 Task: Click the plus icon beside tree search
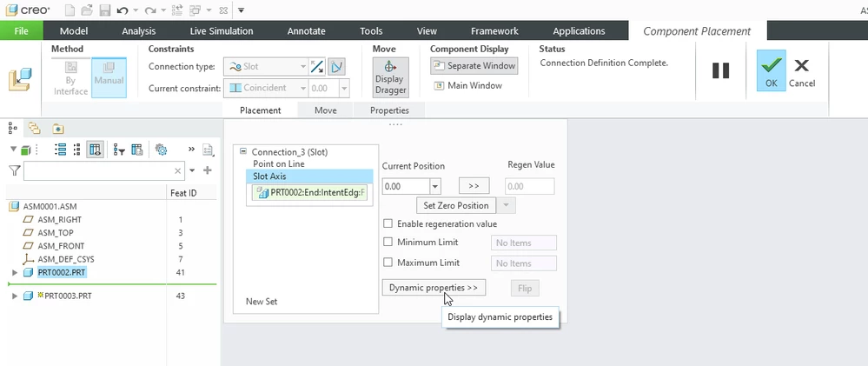(208, 170)
